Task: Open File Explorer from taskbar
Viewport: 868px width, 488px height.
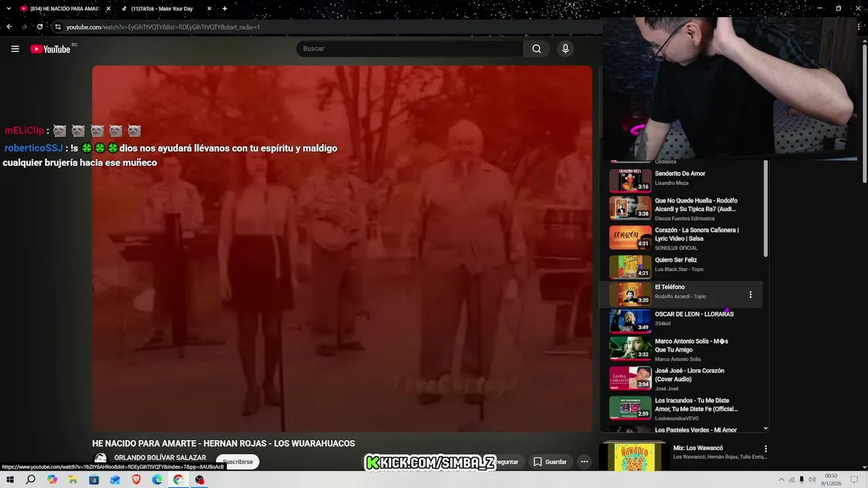Action: [73, 480]
